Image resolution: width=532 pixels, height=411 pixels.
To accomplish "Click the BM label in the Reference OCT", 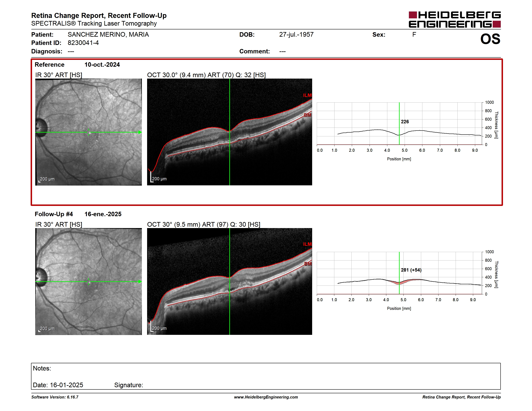I will (307, 115).
